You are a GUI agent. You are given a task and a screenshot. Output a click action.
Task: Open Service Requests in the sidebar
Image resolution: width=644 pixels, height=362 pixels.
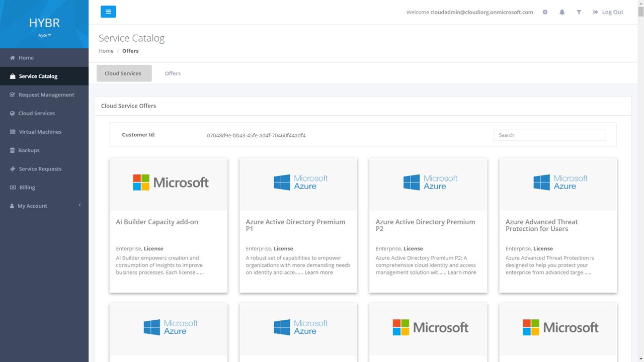tap(44, 169)
